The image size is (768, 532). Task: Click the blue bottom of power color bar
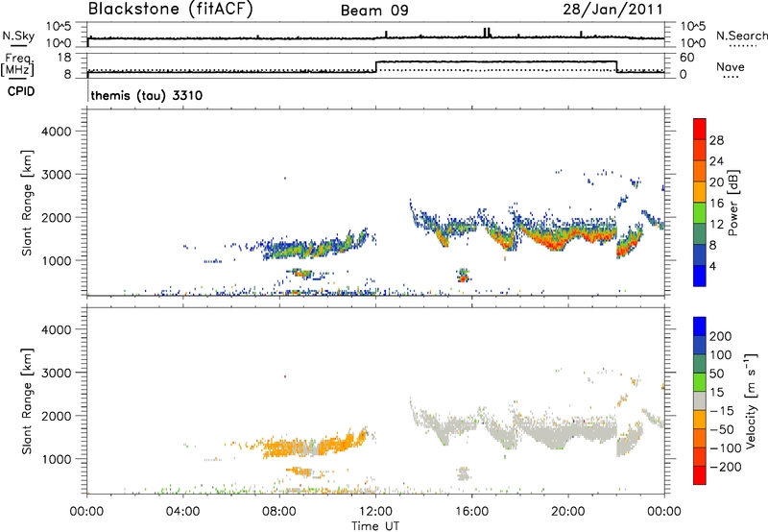(700, 276)
